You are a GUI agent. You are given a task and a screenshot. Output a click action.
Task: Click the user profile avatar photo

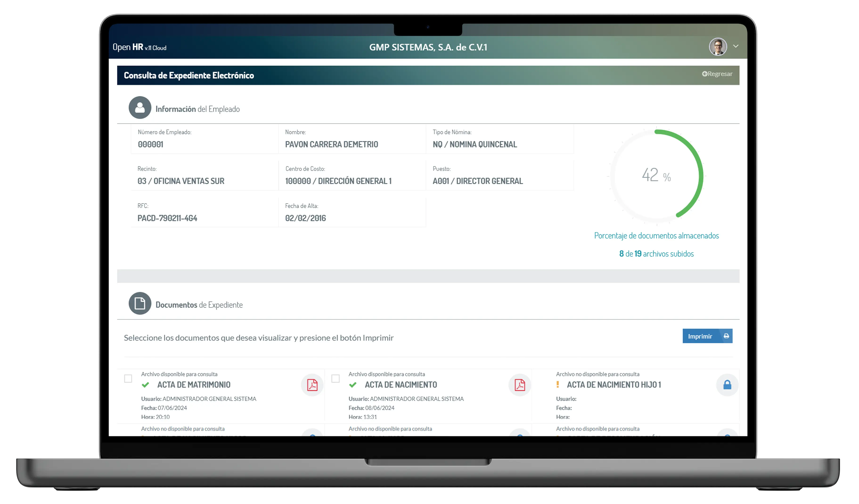click(x=718, y=47)
